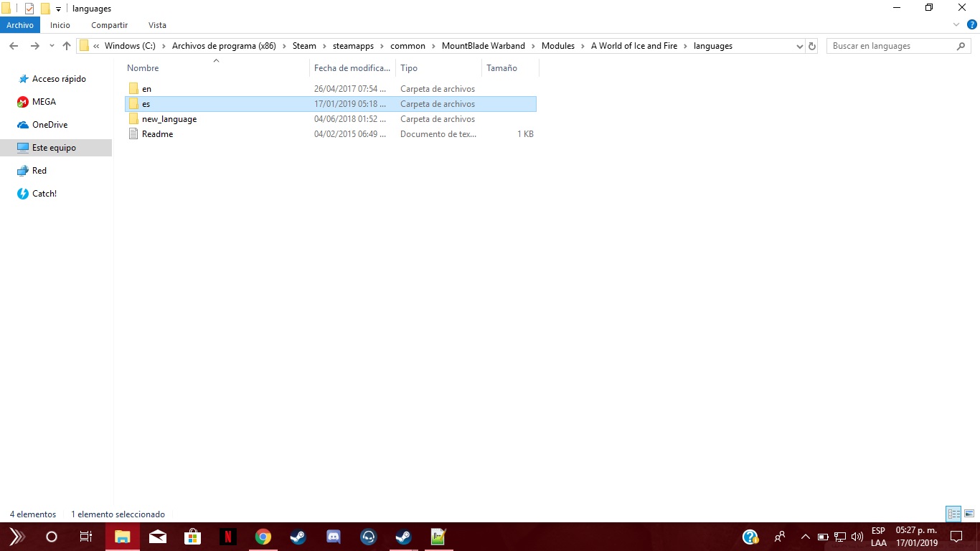
Task: Select the Readme text document
Action: tap(330, 134)
